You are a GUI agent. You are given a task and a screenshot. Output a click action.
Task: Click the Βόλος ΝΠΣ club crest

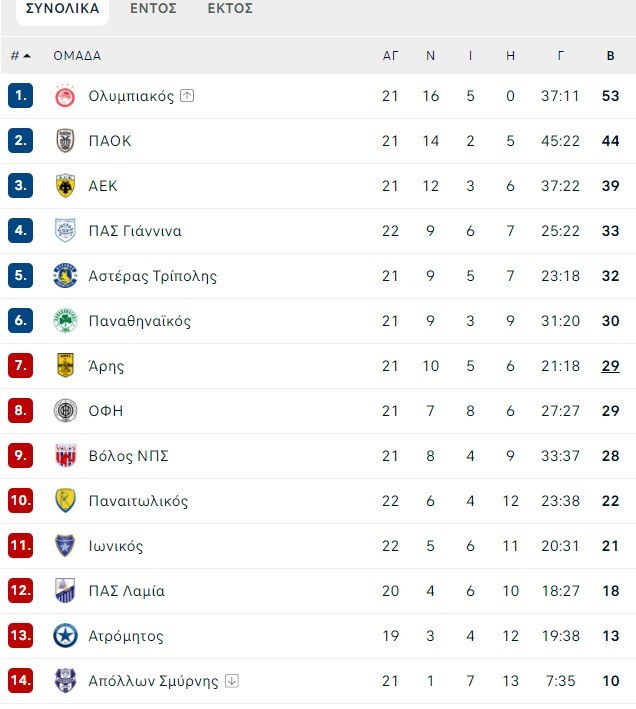[65, 456]
